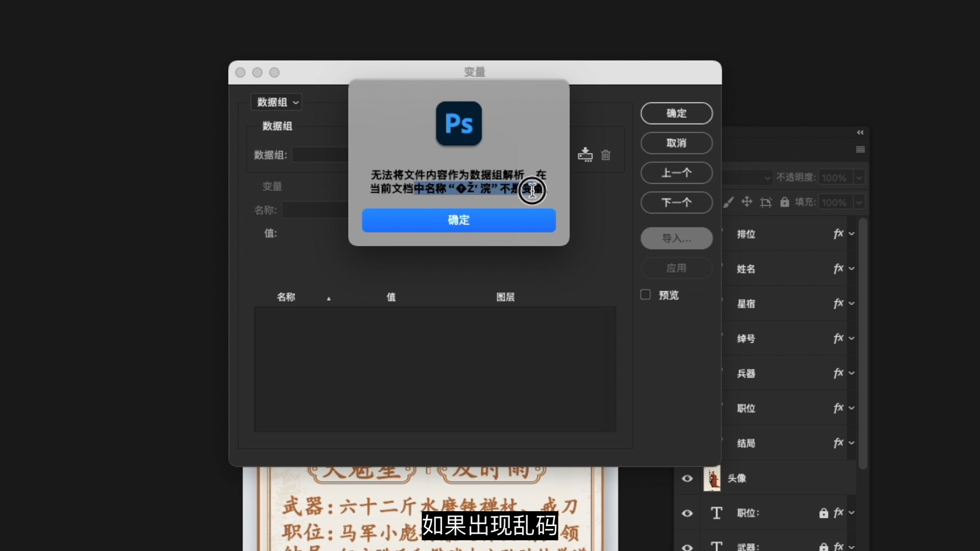
Task: Click the alert's error message text
Action: (x=458, y=182)
